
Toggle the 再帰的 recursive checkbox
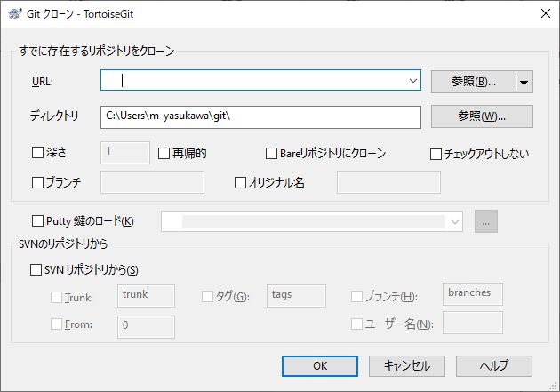pyautogui.click(x=164, y=154)
